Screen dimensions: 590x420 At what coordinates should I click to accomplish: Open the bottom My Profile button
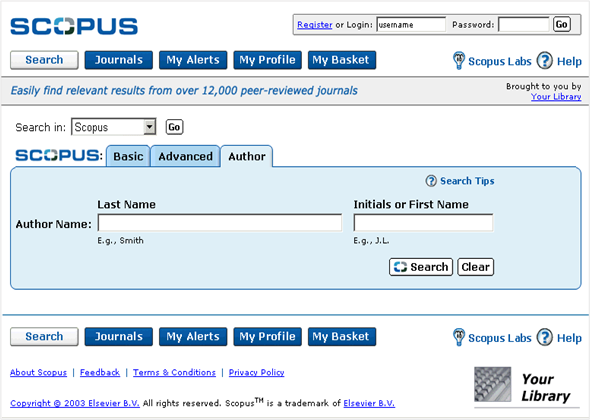click(x=268, y=336)
